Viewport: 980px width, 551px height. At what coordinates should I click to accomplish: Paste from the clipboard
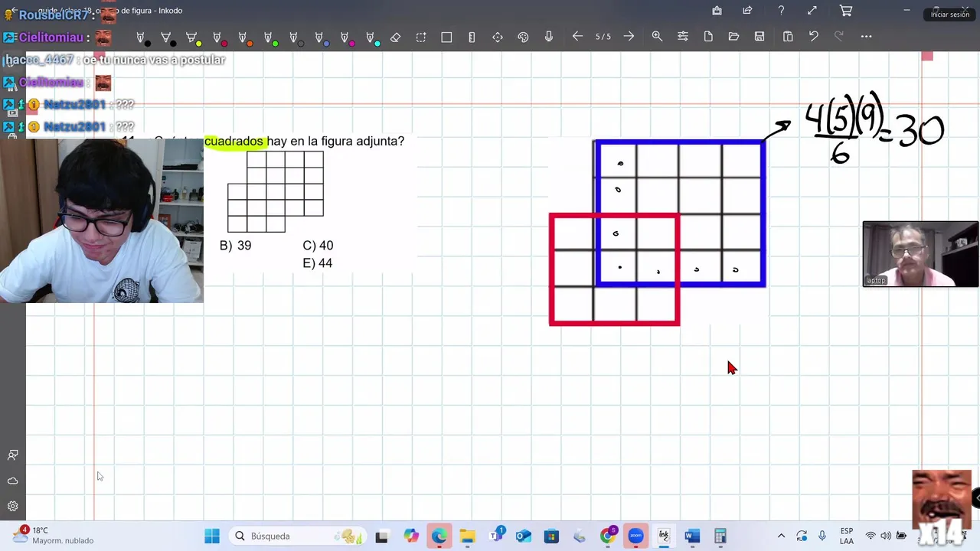point(788,37)
